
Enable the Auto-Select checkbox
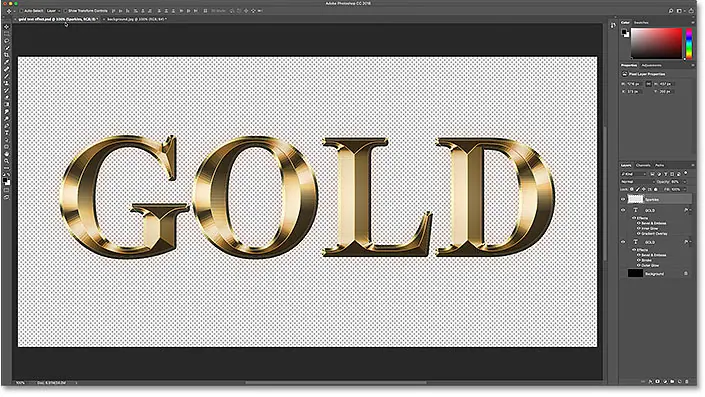point(21,11)
